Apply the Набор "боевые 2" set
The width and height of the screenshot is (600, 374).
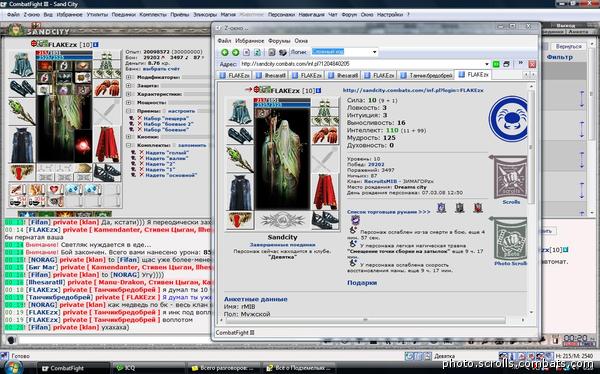(x=169, y=124)
